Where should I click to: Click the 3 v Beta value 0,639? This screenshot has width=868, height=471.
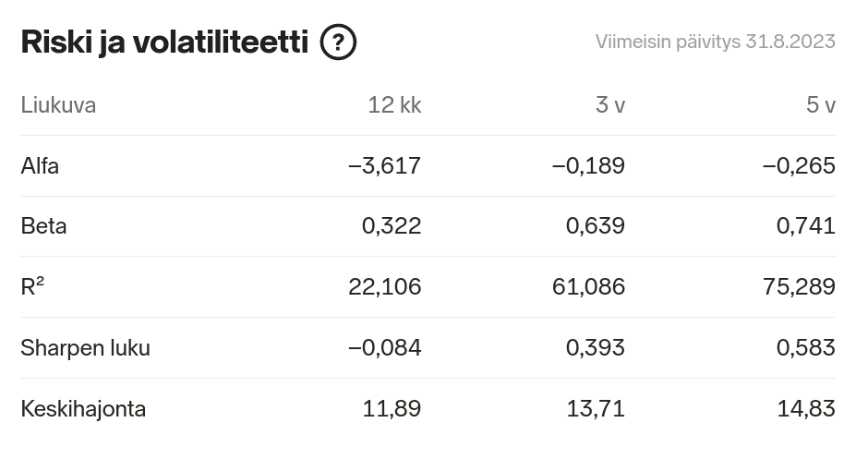tap(596, 226)
